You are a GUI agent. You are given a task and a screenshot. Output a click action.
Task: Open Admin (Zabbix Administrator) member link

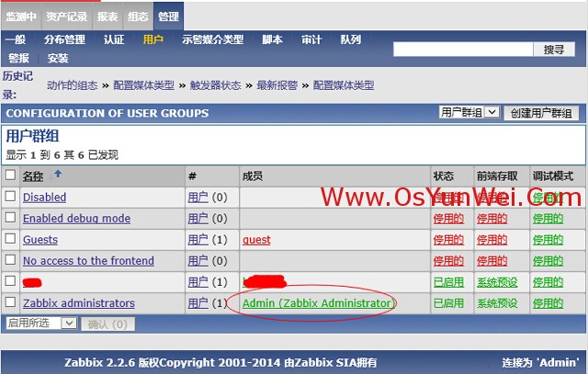click(x=319, y=303)
